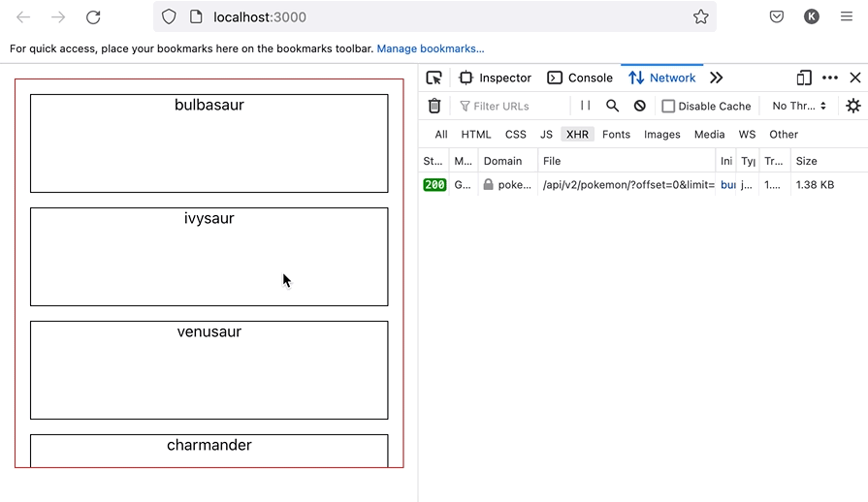Enable the Disable Cache checkbox
This screenshot has height=502, width=868.
coord(668,106)
